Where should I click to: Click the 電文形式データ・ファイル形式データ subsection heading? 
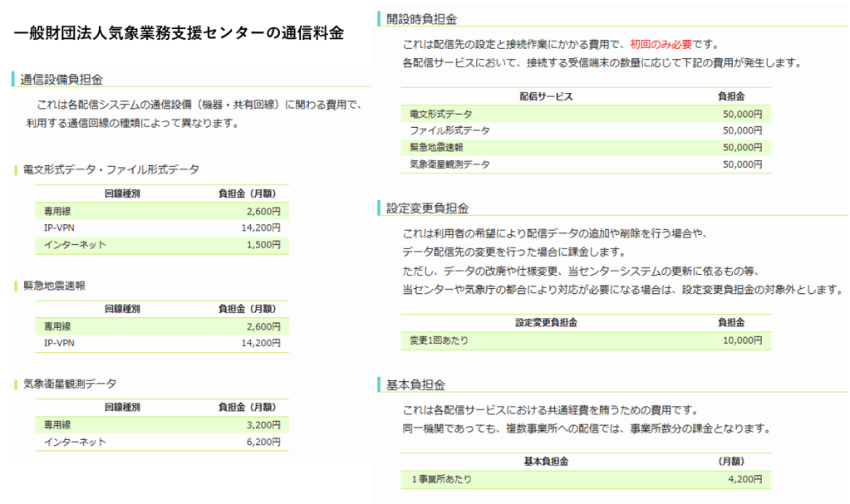click(111, 169)
